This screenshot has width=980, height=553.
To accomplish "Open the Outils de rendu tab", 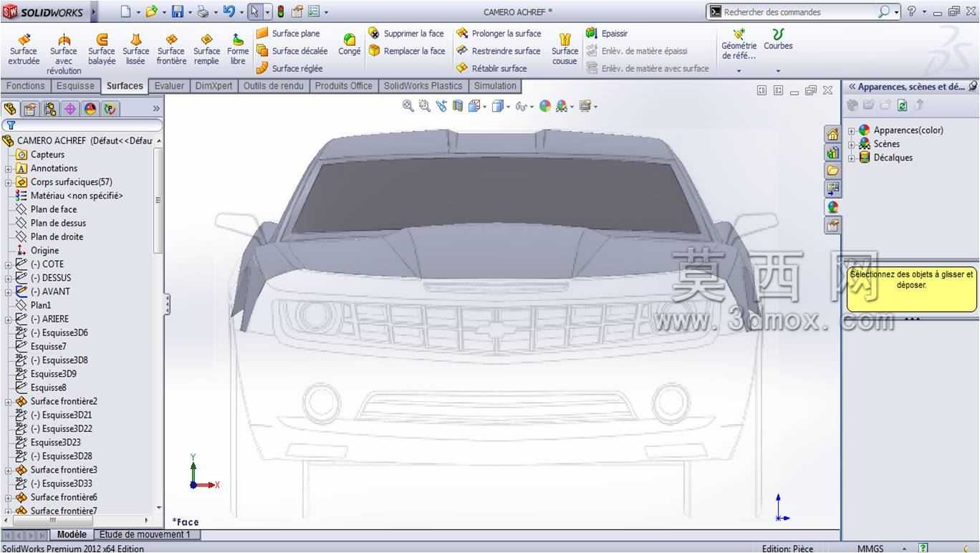I will [x=274, y=86].
